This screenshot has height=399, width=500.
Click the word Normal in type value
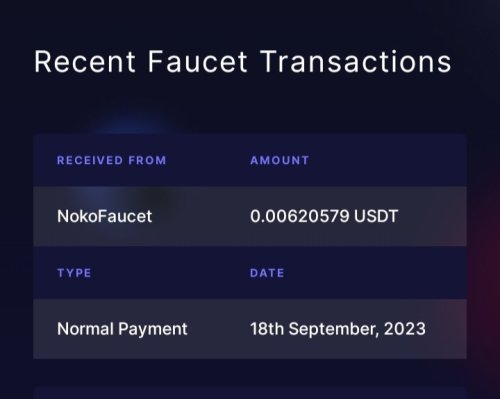pos(85,329)
